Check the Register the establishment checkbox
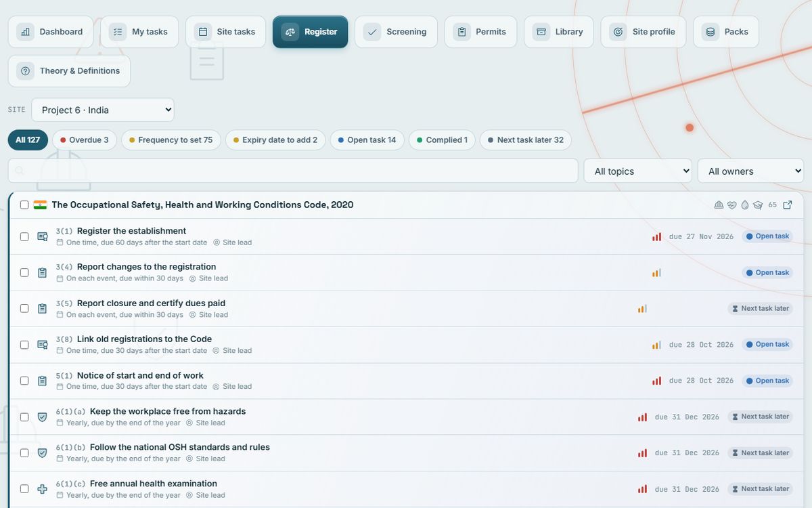Image resolution: width=812 pixels, height=508 pixels. point(24,236)
